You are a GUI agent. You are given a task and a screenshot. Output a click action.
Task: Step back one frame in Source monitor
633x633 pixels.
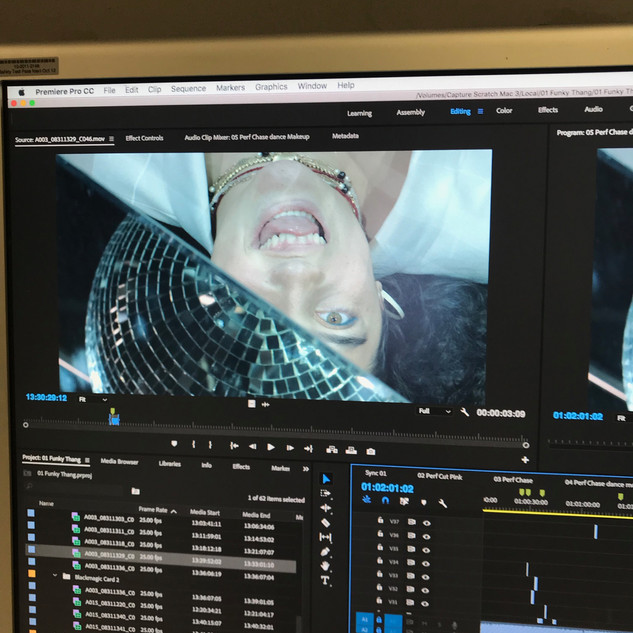[x=253, y=446]
